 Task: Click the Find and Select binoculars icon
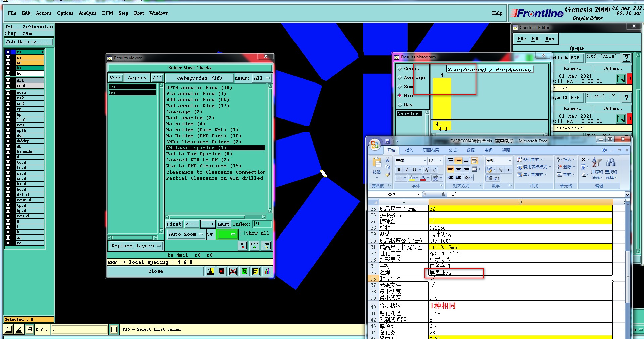[x=611, y=163]
